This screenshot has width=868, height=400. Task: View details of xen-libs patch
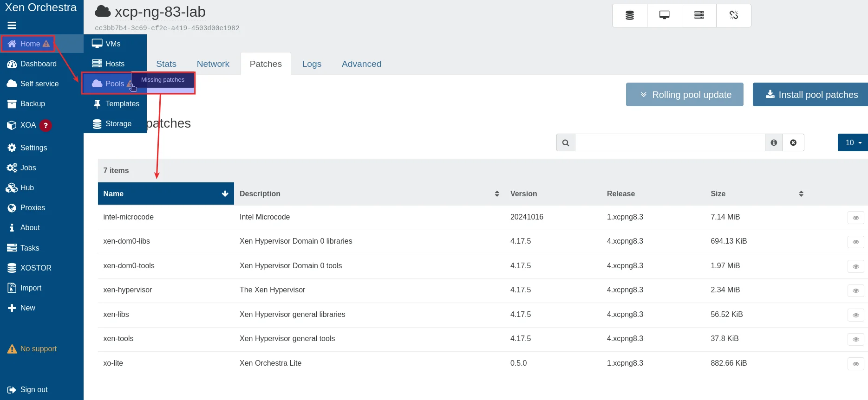pyautogui.click(x=855, y=315)
